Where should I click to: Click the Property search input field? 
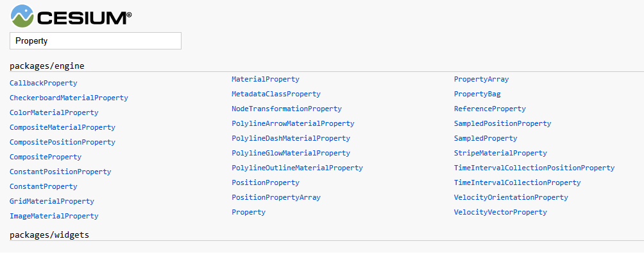click(x=96, y=40)
